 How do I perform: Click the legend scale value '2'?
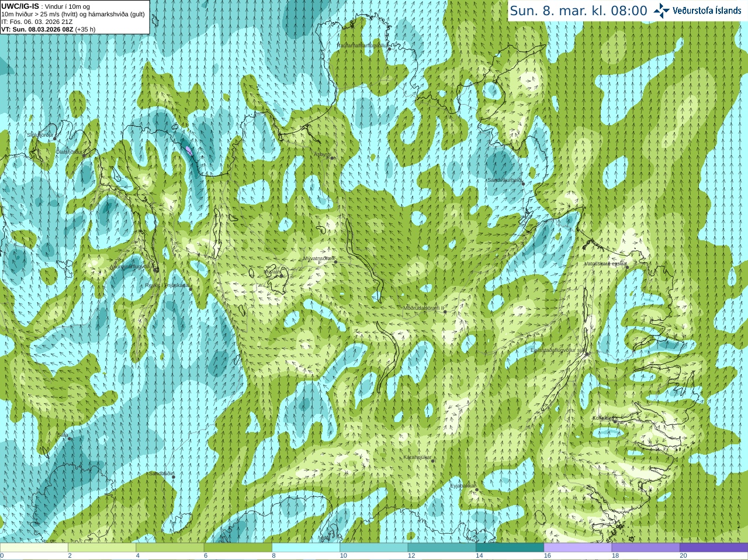pyautogui.click(x=70, y=556)
